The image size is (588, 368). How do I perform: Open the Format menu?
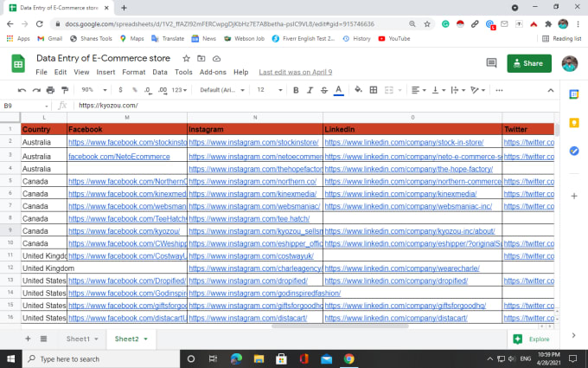pos(133,72)
